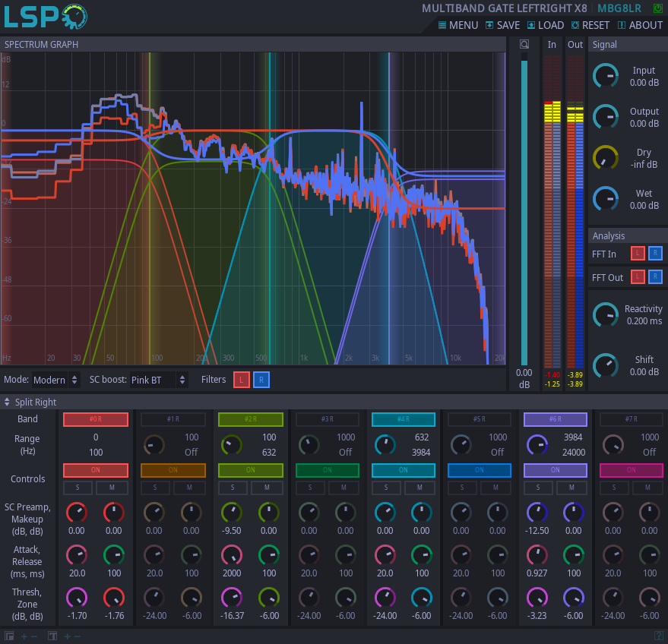Click the Input gain knob
The height and width of the screenshot is (644, 668).
point(606,76)
